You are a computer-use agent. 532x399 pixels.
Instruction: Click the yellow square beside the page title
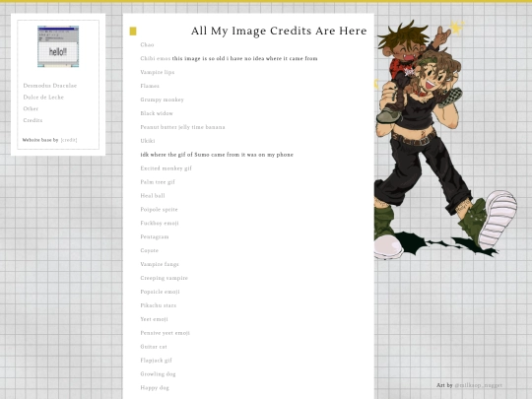coord(133,32)
